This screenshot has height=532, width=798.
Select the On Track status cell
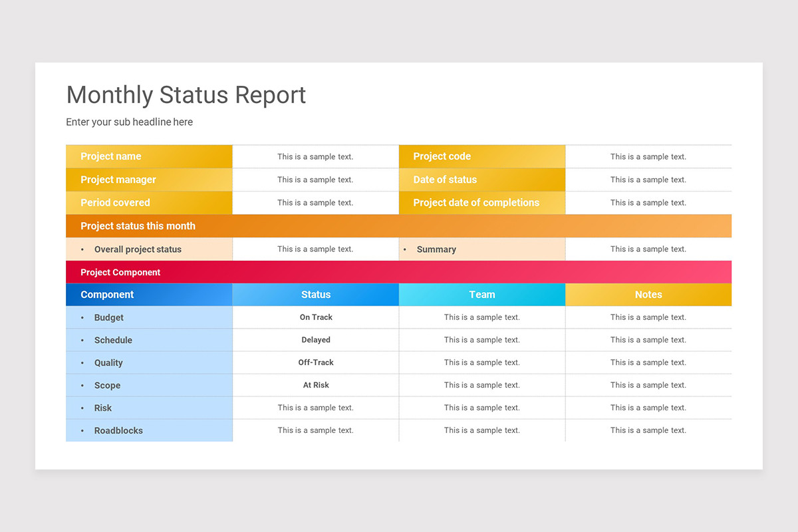(316, 317)
